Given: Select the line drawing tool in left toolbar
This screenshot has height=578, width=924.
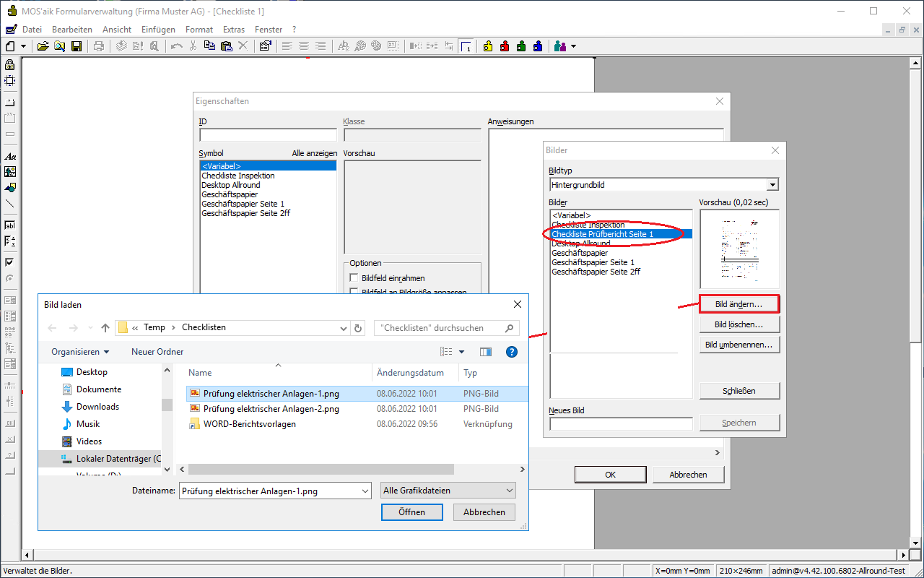Looking at the screenshot, I should [x=10, y=204].
